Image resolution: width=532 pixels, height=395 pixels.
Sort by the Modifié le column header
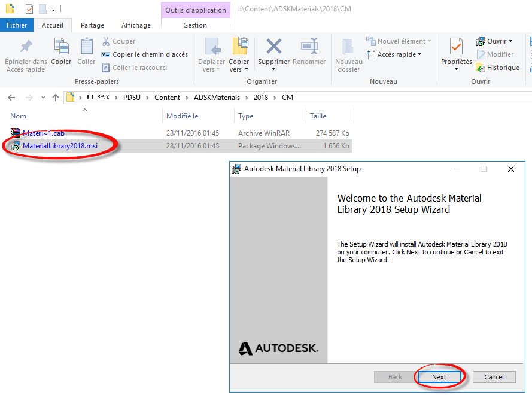(x=182, y=116)
